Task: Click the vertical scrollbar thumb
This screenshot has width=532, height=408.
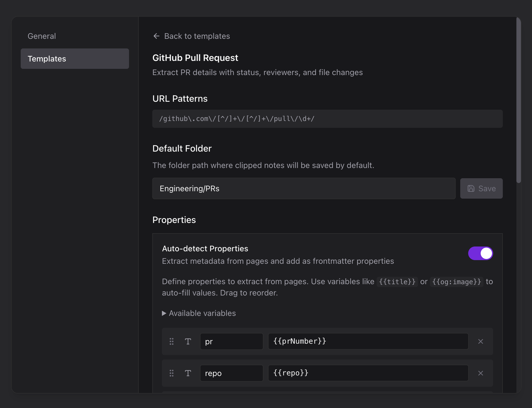Action: pos(519,100)
